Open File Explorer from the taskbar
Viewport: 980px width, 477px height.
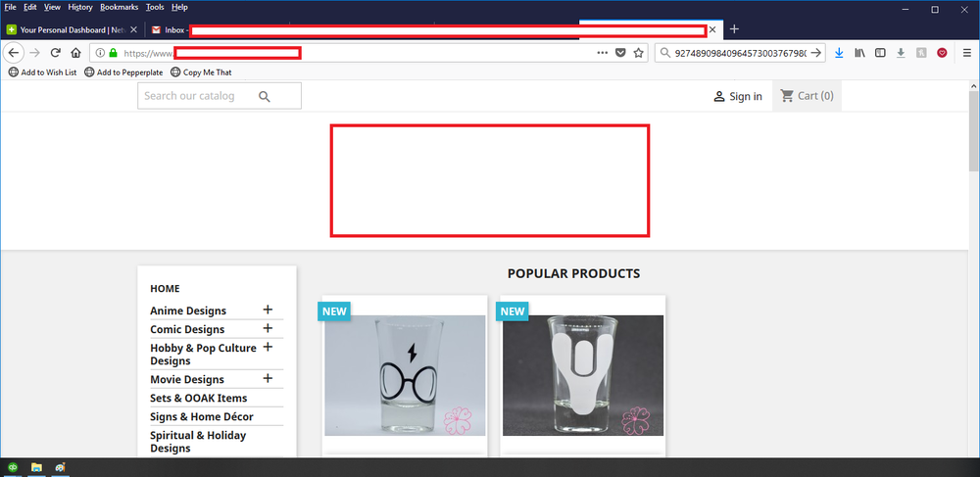tap(36, 467)
